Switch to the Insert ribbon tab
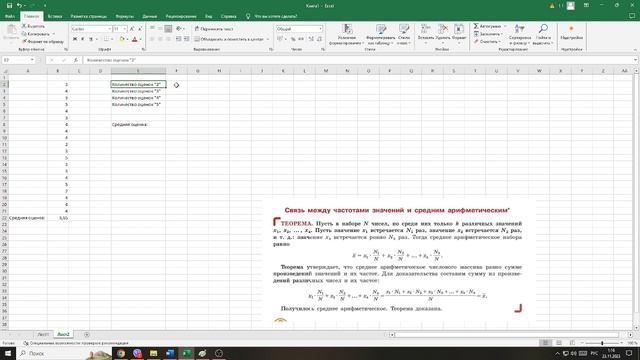 point(55,16)
